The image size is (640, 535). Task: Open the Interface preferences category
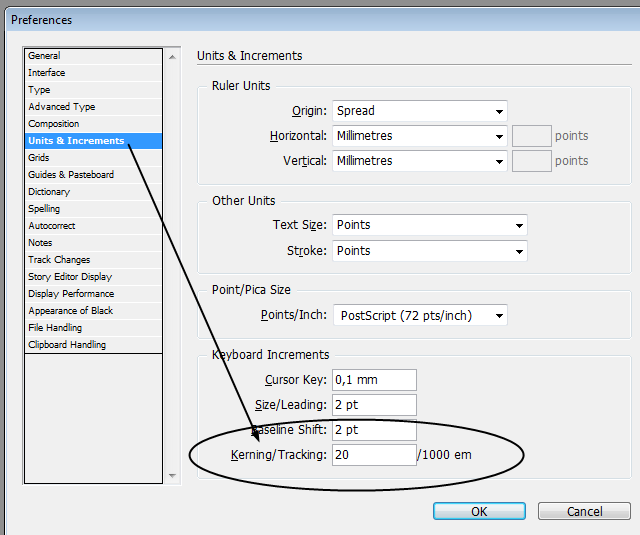pos(93,73)
